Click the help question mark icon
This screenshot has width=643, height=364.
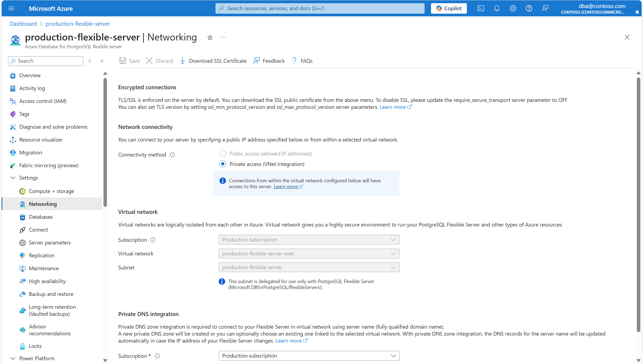point(529,8)
